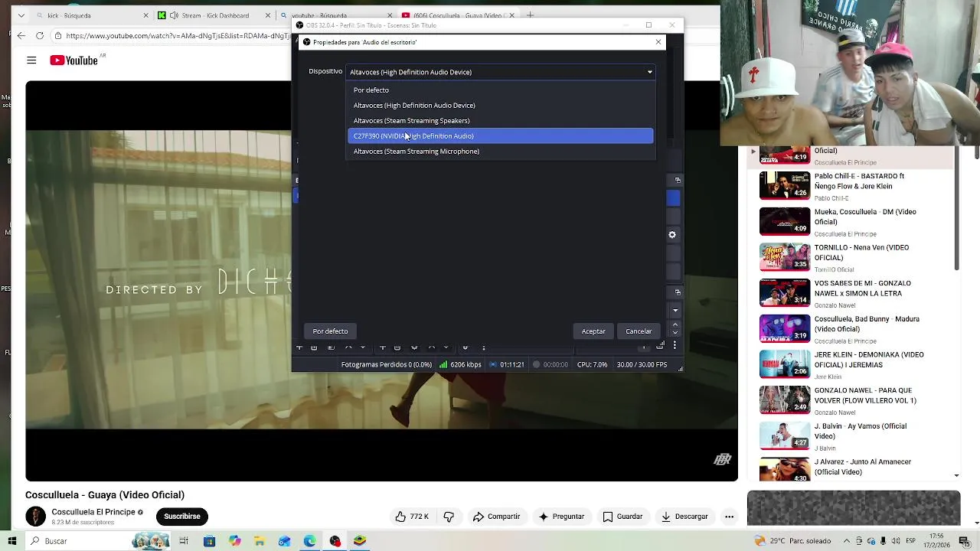
Task: Show hidden system tray icons
Action: point(848,541)
